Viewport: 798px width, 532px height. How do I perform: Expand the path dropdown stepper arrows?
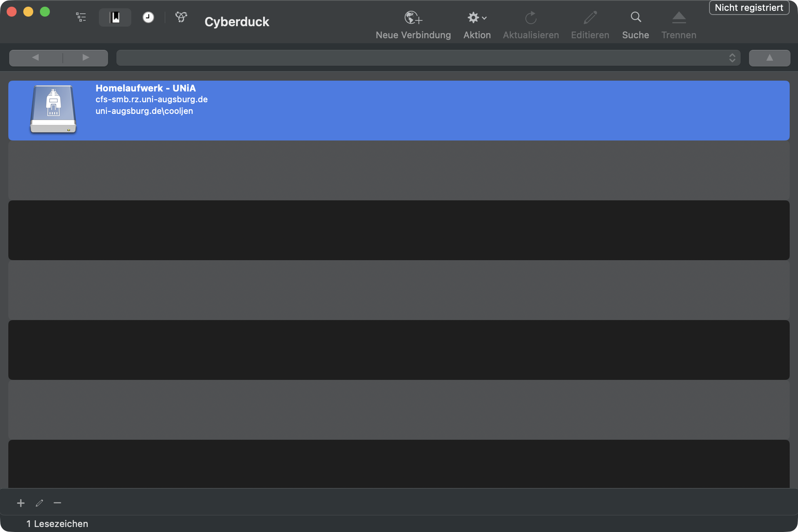tap(732, 58)
